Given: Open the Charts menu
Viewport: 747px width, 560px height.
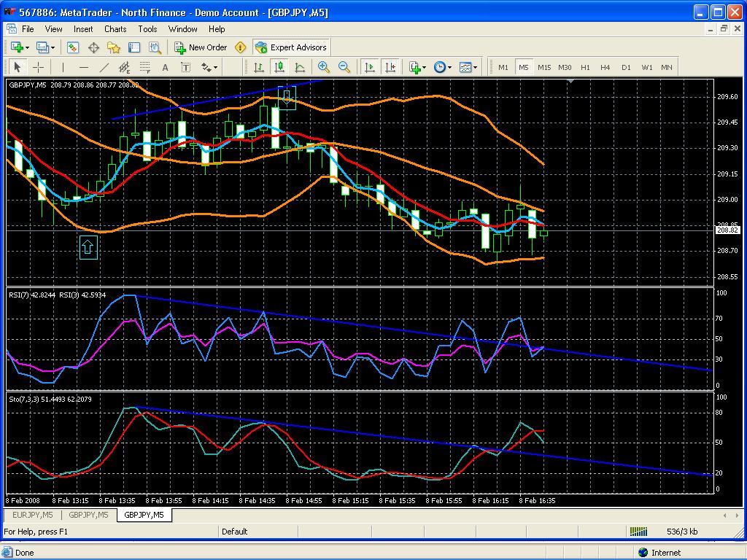Looking at the screenshot, I should coord(115,29).
